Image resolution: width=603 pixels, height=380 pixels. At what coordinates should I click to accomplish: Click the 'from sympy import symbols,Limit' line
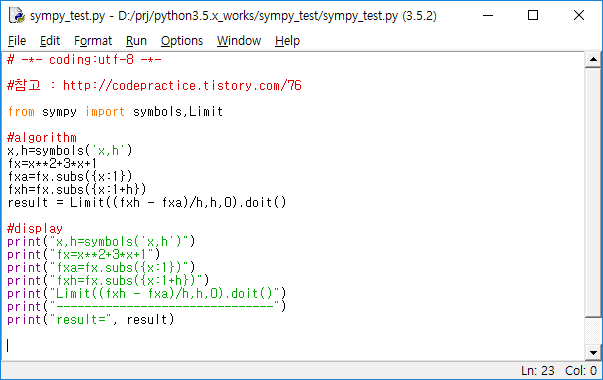(x=115, y=112)
